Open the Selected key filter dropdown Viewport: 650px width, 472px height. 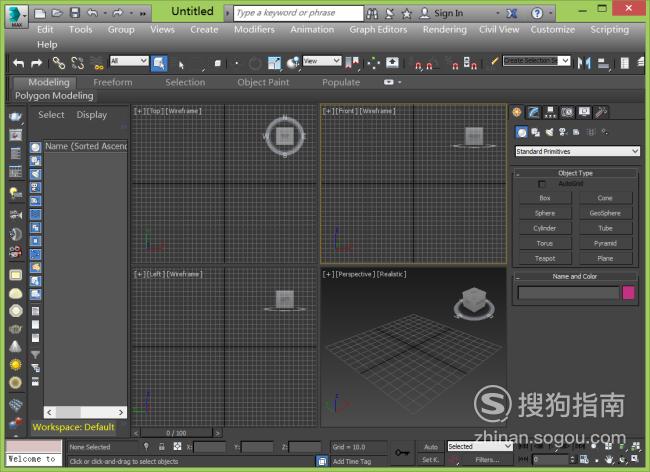point(480,446)
